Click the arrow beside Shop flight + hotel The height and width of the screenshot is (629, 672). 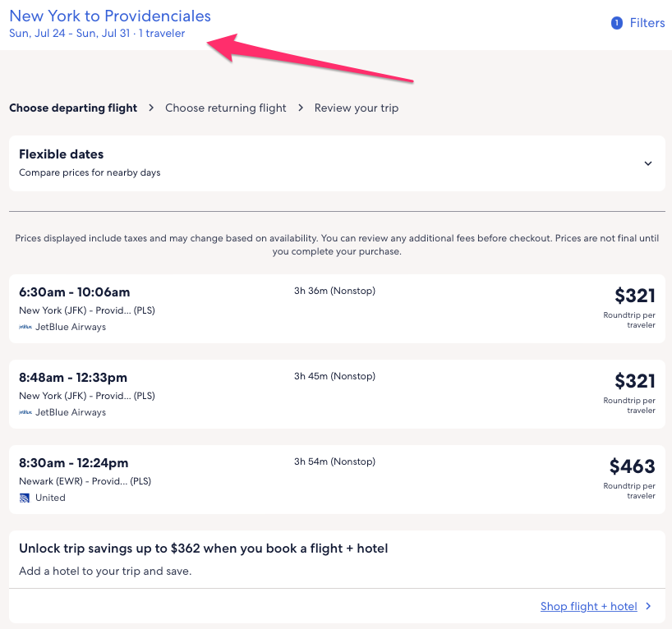pyautogui.click(x=648, y=607)
